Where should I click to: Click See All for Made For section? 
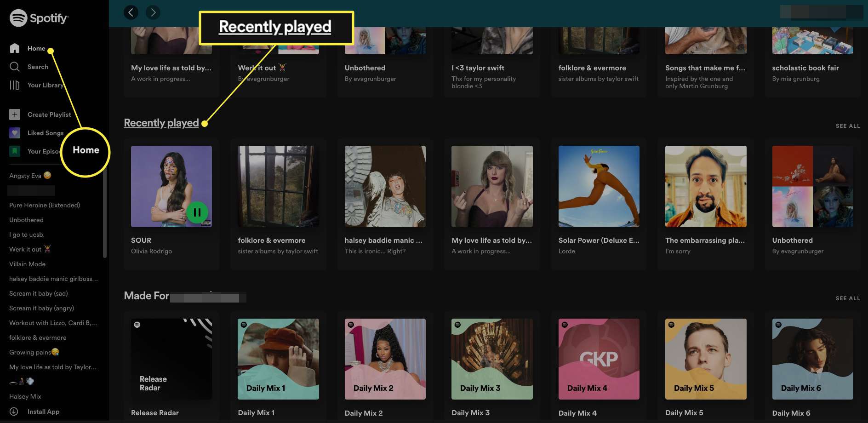pos(847,298)
